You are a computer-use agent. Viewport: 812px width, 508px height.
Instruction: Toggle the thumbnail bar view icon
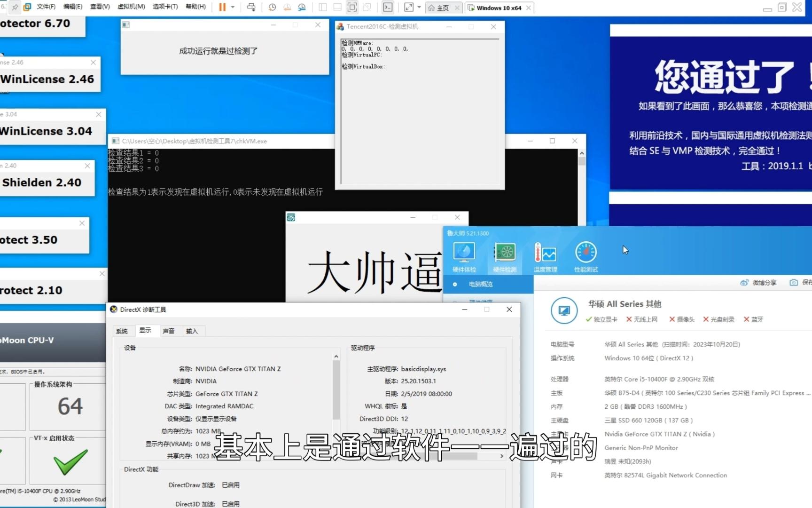[337, 7]
